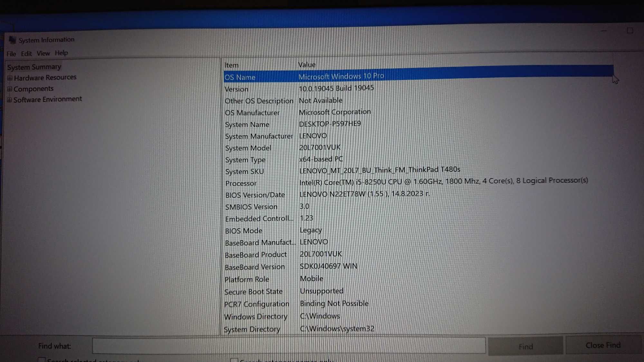Expand the Hardware Resources tree item

coord(9,77)
